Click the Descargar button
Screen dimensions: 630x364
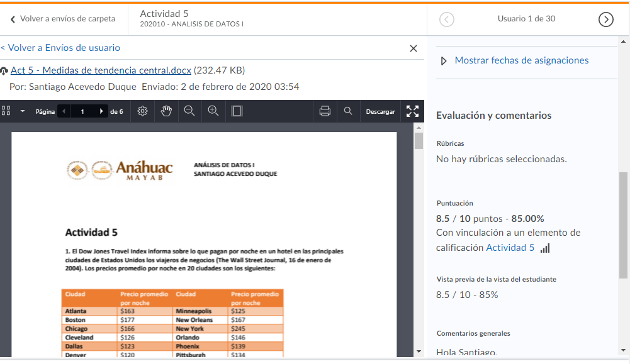pos(381,111)
